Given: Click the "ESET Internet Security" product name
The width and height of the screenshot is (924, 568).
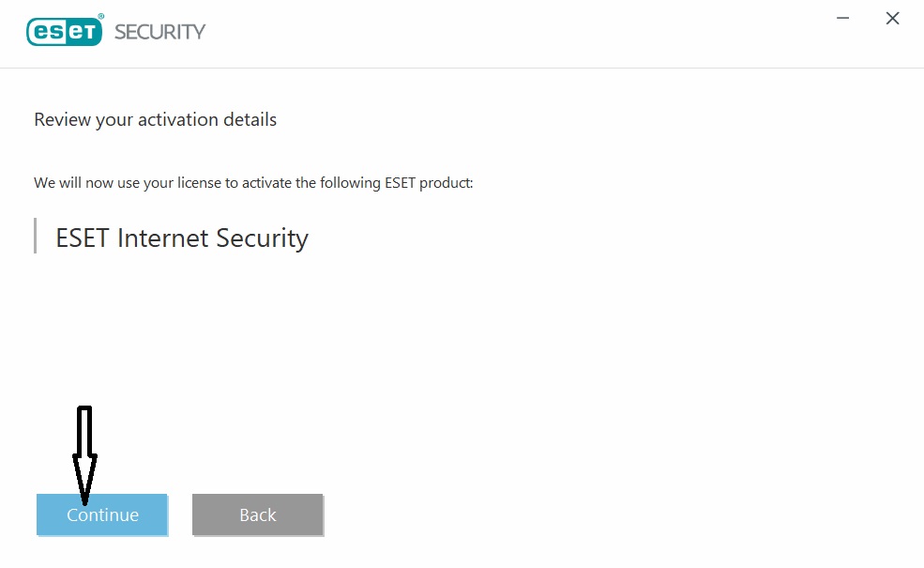Looking at the screenshot, I should point(182,238).
